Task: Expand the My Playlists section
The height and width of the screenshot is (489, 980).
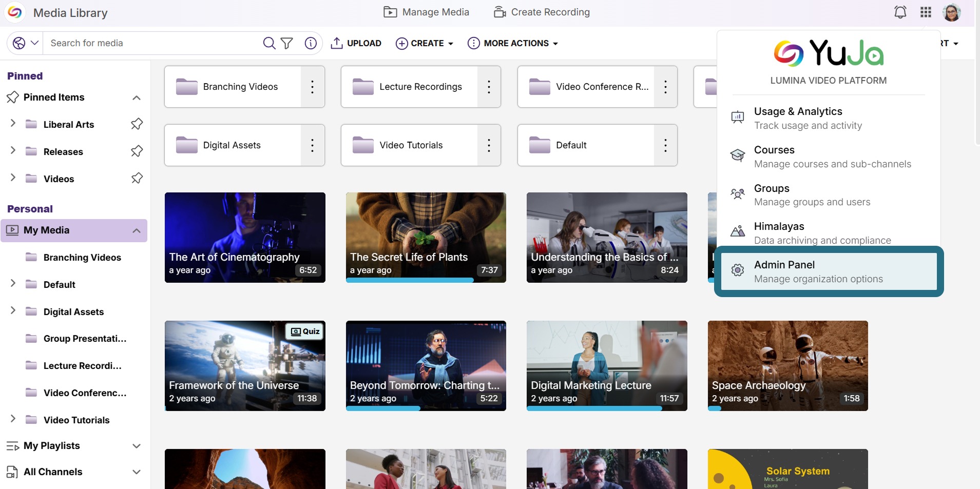Action: [x=137, y=446]
